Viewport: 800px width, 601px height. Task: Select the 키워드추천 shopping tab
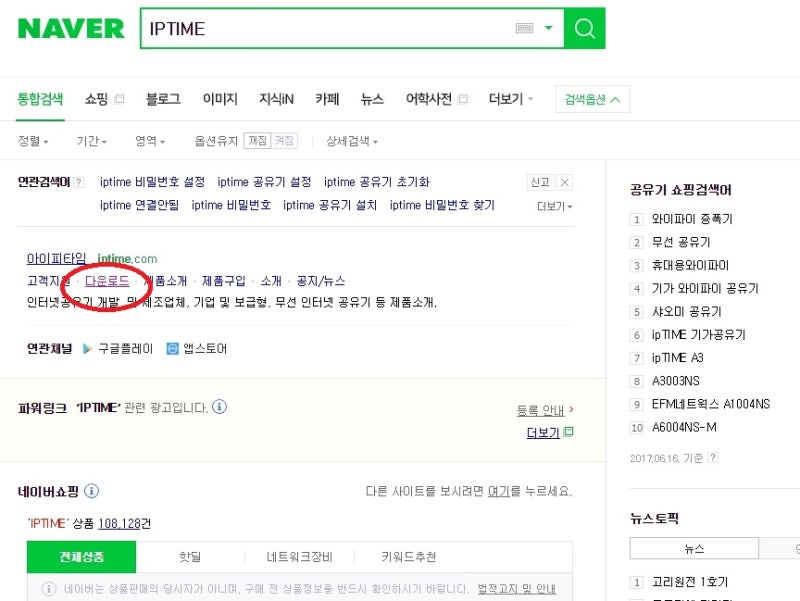pyautogui.click(x=409, y=557)
